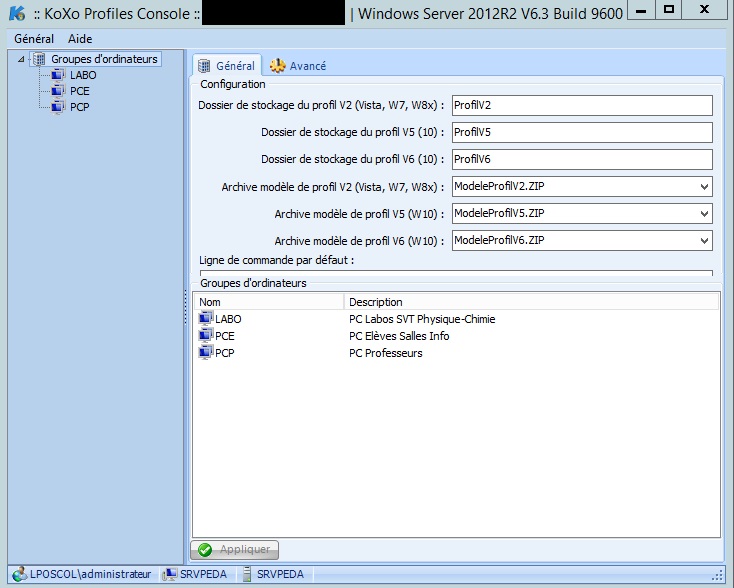Select Groupes d'ordinateurs tree label
Viewport: 734px width, 588px height.
point(104,59)
